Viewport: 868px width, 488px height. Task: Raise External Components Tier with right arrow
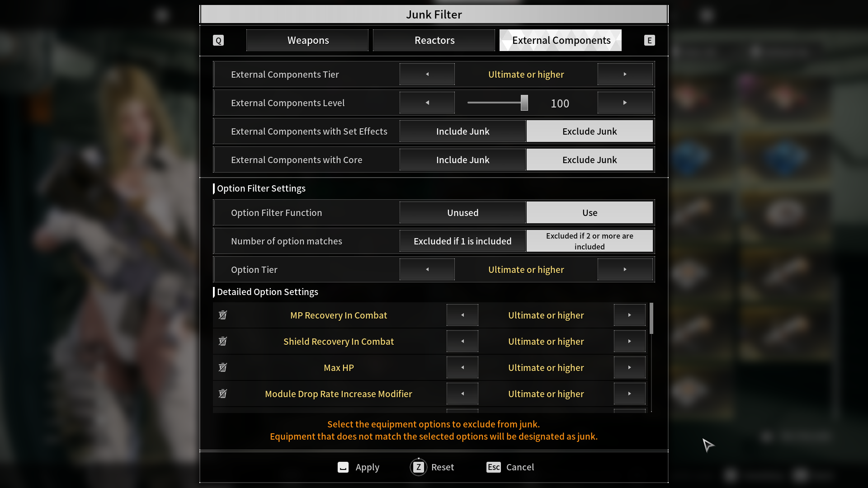coord(625,74)
